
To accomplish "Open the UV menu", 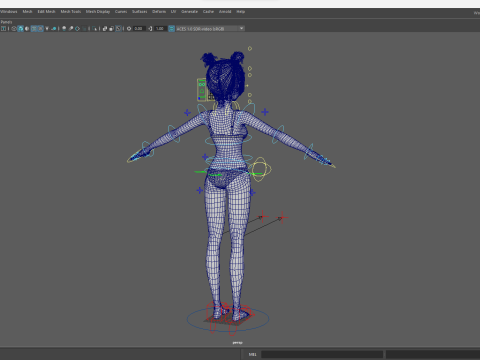I will [173, 12].
